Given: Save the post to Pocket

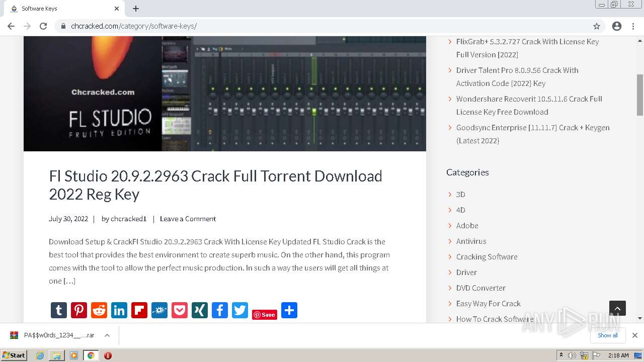Looking at the screenshot, I should (x=180, y=310).
